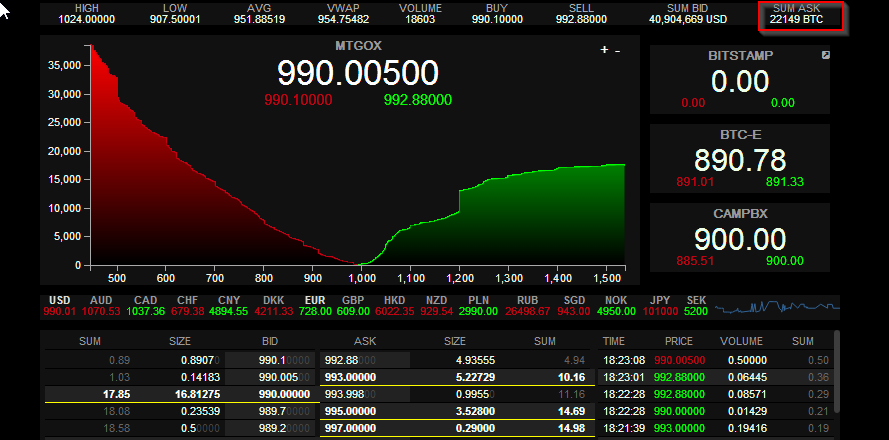Screen dimensions: 889x440
Task: Click BTC-E price 890.78
Action: (740, 160)
